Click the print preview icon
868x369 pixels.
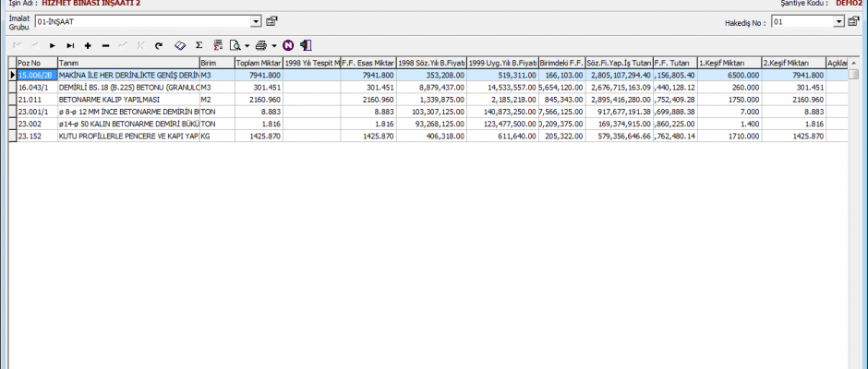[x=235, y=44]
